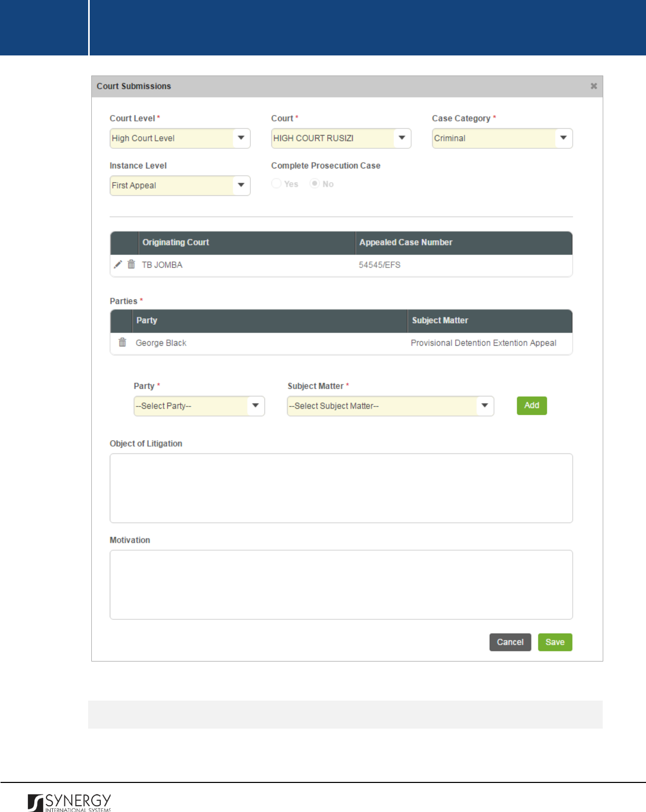Delete the TB JOMBA originating court row
The height and width of the screenshot is (812, 646).
(x=131, y=265)
